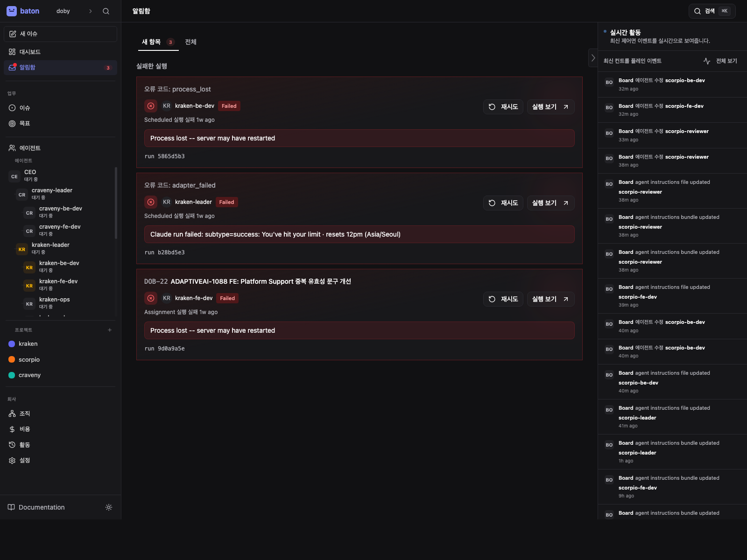This screenshot has width=747, height=560.
Task: View run for kraken-fe-dev failure
Action: [551, 299]
